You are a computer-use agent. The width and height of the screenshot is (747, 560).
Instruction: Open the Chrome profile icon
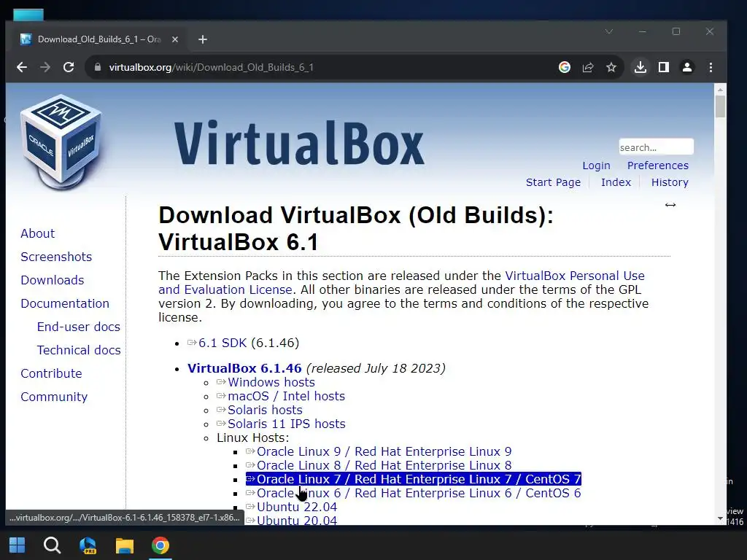[687, 67]
